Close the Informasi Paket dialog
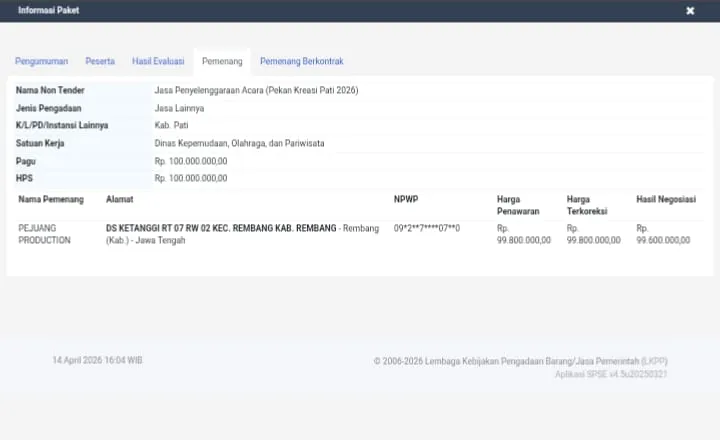 (x=690, y=10)
